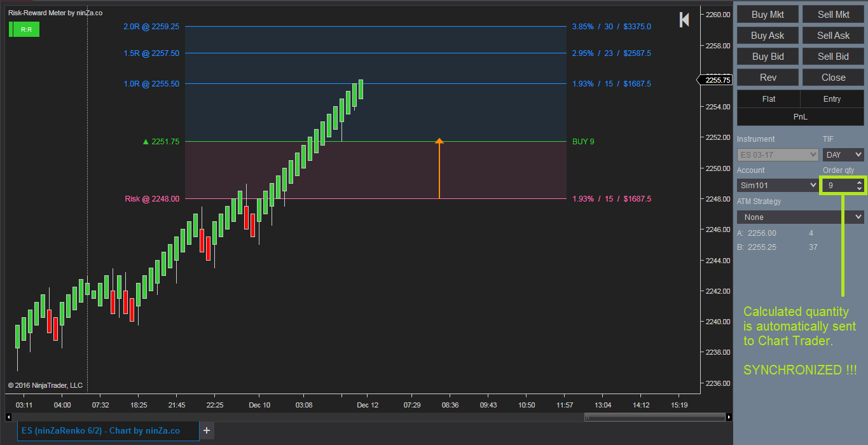868x445 pixels.
Task: Click the jump-to-start arrow icon near price axis
Action: [684, 19]
